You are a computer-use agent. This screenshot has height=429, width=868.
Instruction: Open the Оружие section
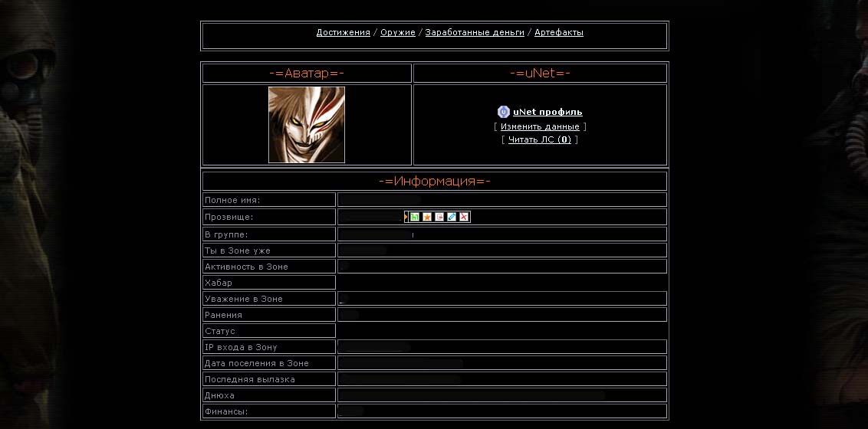pyautogui.click(x=397, y=32)
